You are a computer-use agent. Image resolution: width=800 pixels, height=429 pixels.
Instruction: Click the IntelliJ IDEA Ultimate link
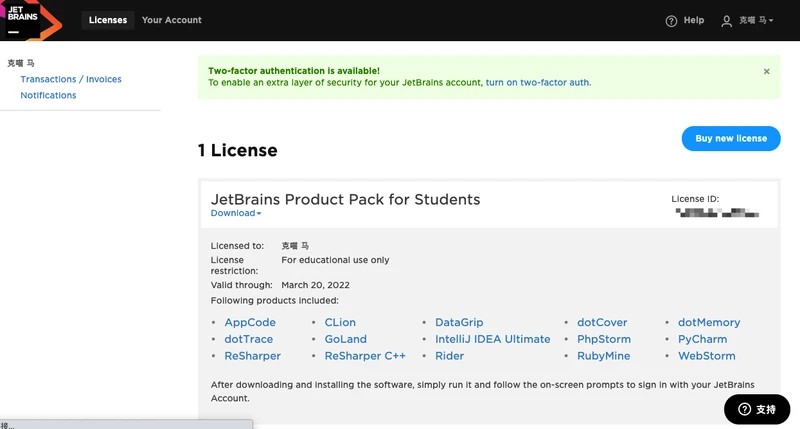492,339
